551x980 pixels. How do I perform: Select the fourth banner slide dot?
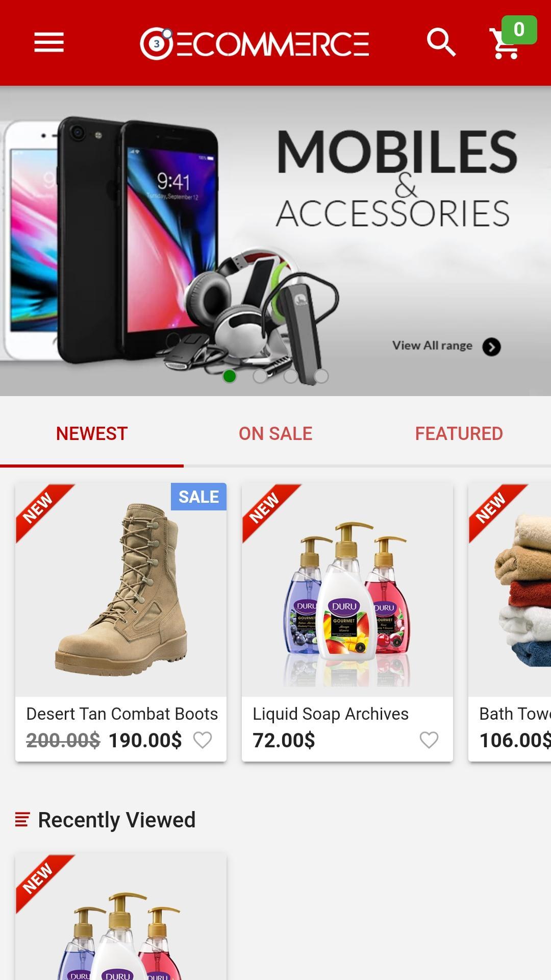coord(321,376)
